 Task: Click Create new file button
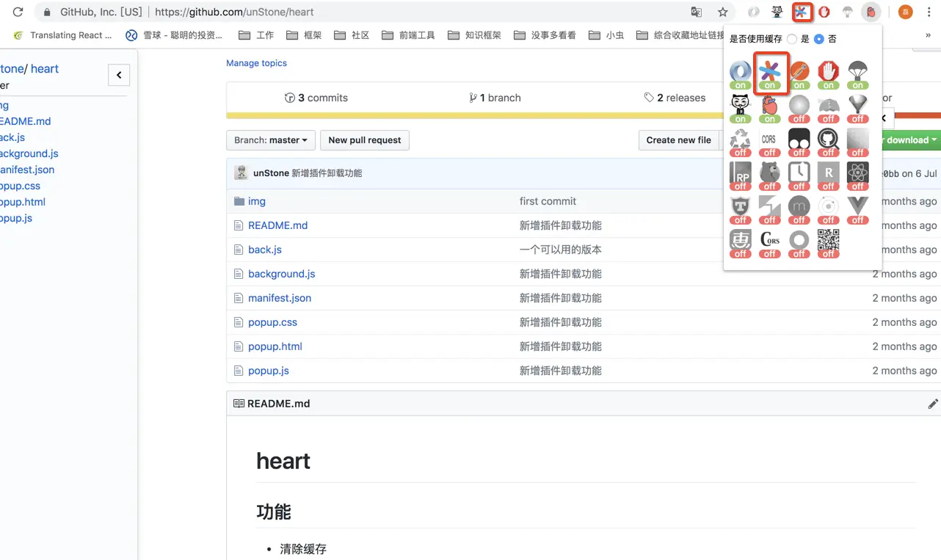coord(679,140)
